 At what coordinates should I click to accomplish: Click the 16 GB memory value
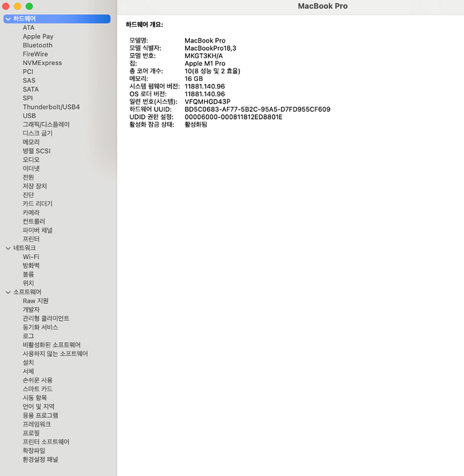tap(194, 79)
